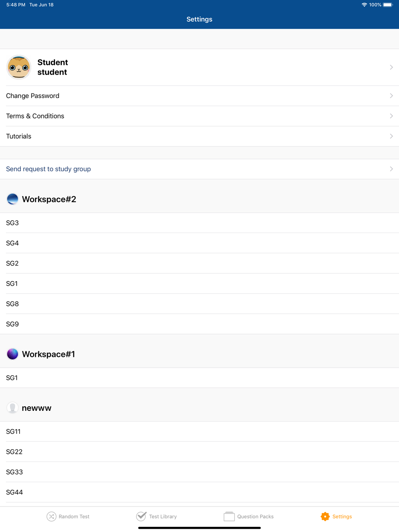Select SG22 under newww
Image resolution: width=399 pixels, height=532 pixels.
point(199,452)
